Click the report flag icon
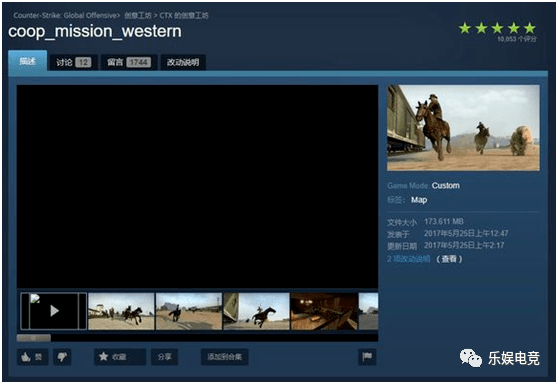This screenshot has height=384, width=558. tap(367, 357)
